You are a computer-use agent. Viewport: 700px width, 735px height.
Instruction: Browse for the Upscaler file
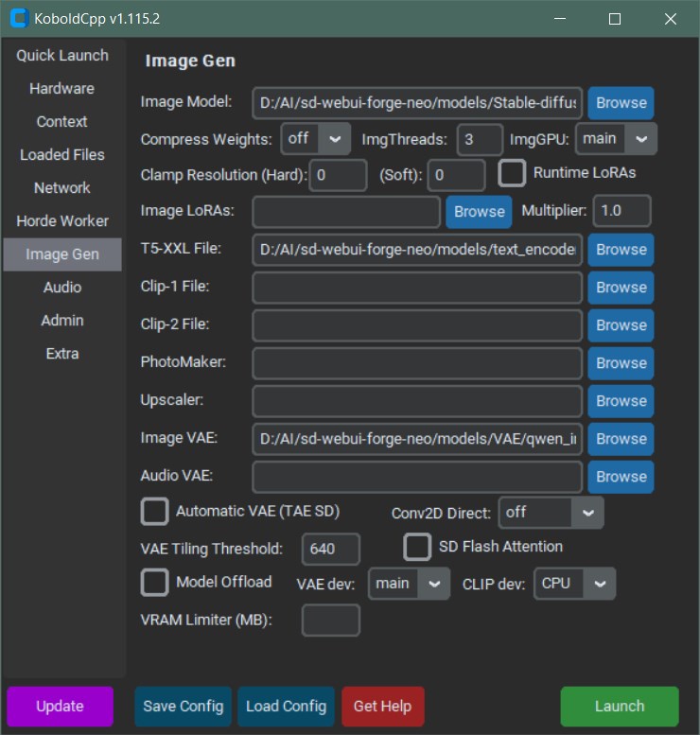click(621, 401)
